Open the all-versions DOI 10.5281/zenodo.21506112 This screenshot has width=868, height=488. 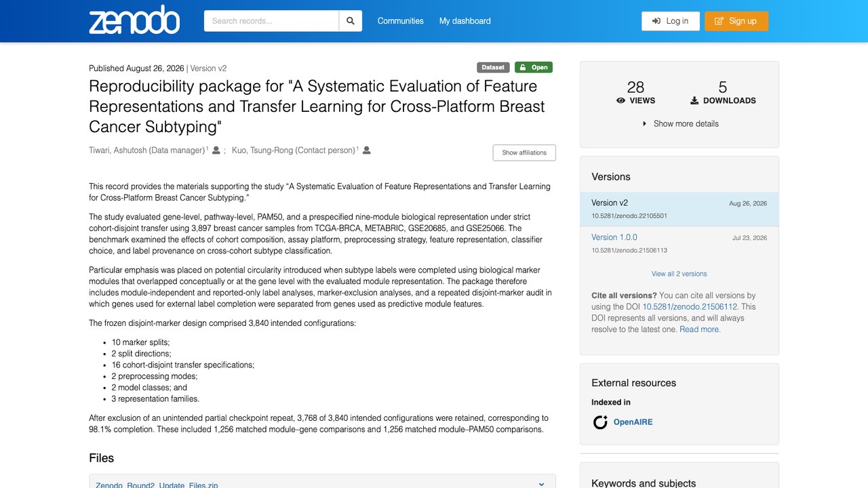click(690, 307)
